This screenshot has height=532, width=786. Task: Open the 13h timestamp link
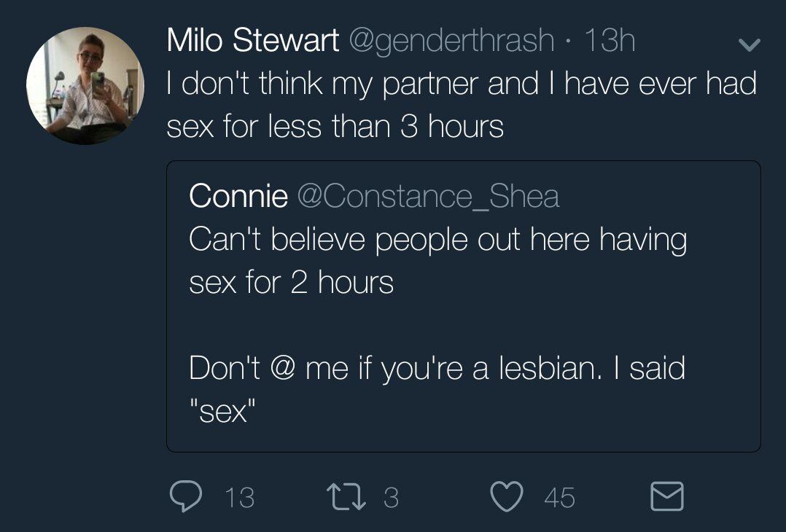click(610, 41)
